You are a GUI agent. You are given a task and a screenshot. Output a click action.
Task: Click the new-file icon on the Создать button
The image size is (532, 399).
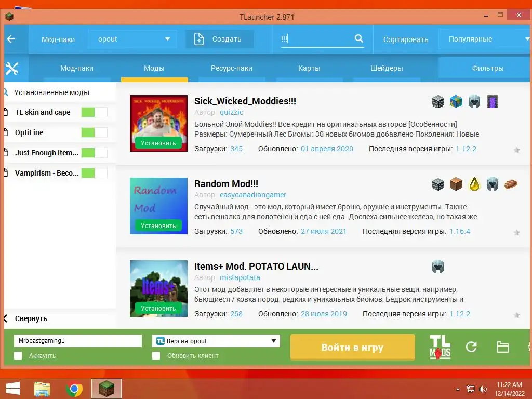(x=199, y=39)
